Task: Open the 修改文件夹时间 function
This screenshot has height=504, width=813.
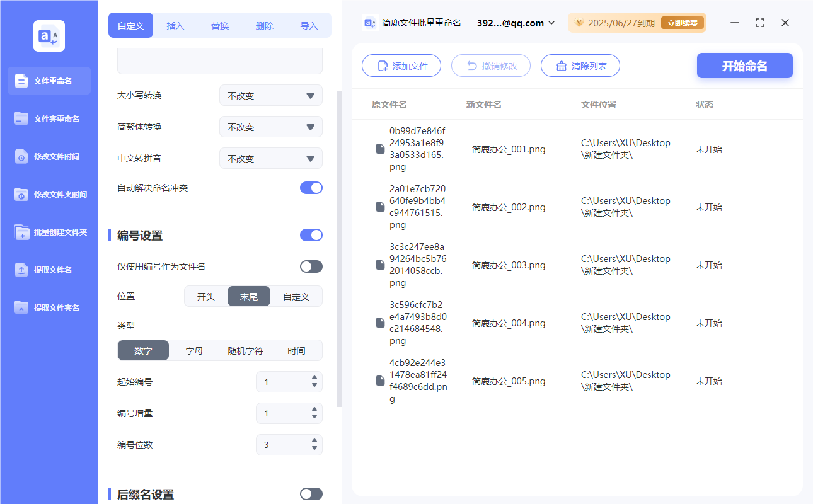Action: click(49, 194)
